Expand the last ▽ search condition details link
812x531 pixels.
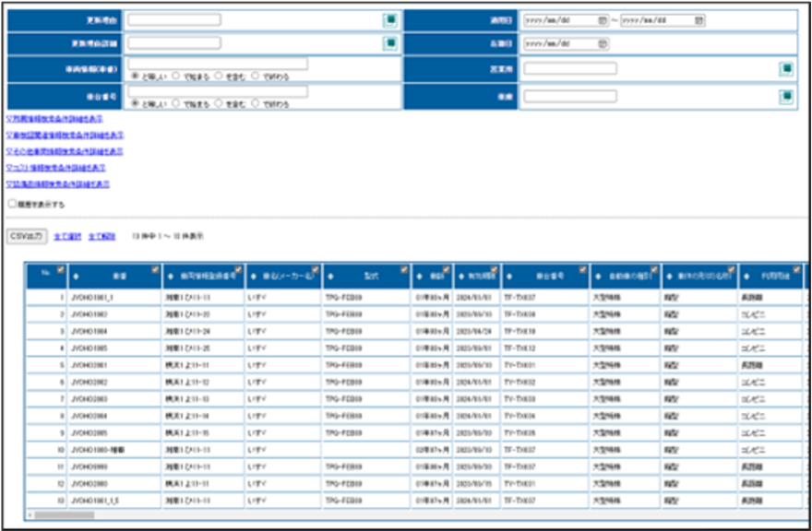pyautogui.click(x=57, y=183)
